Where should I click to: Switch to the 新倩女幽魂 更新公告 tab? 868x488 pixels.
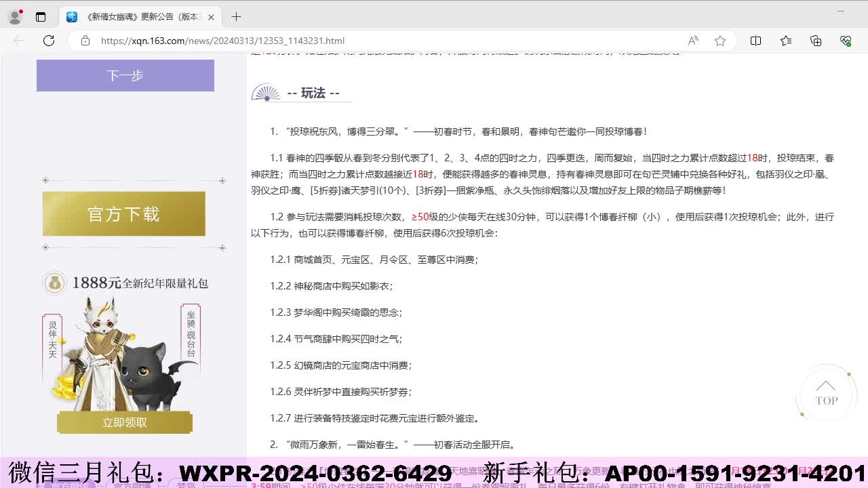click(x=140, y=17)
